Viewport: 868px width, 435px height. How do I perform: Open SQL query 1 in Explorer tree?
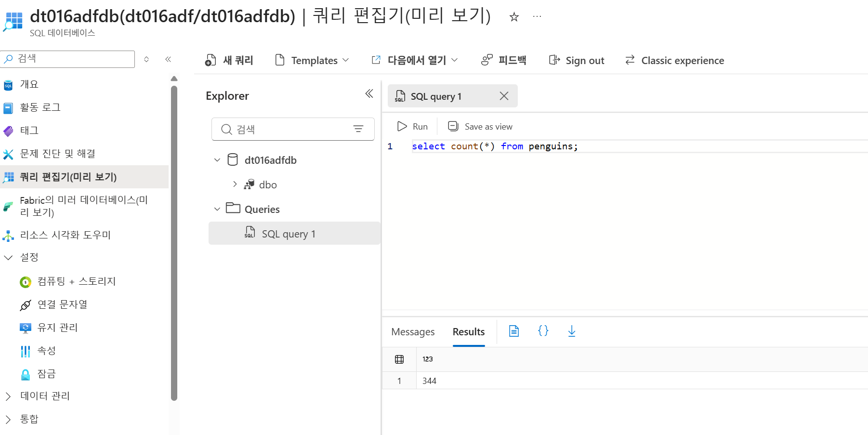(x=294, y=234)
